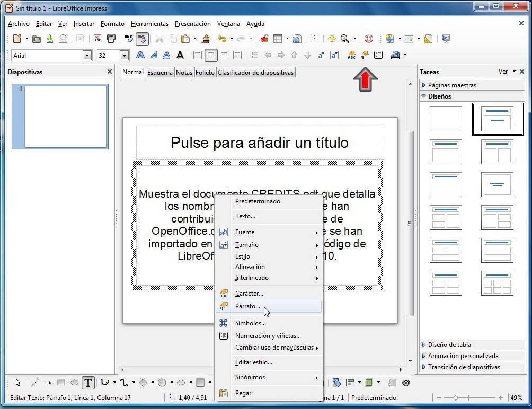The image size is (532, 409).
Task: Click the Character format toolbar icon
Action: pyautogui.click(x=352, y=55)
